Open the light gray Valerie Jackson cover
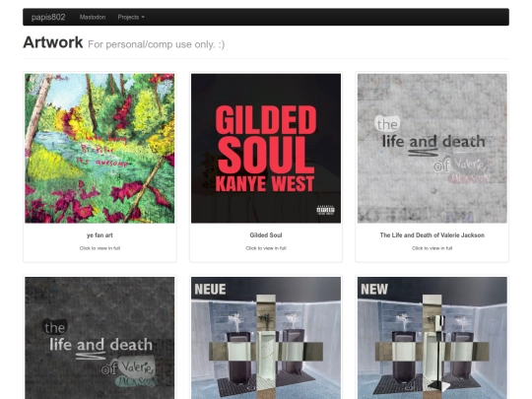The image size is (532, 399). click(432, 148)
